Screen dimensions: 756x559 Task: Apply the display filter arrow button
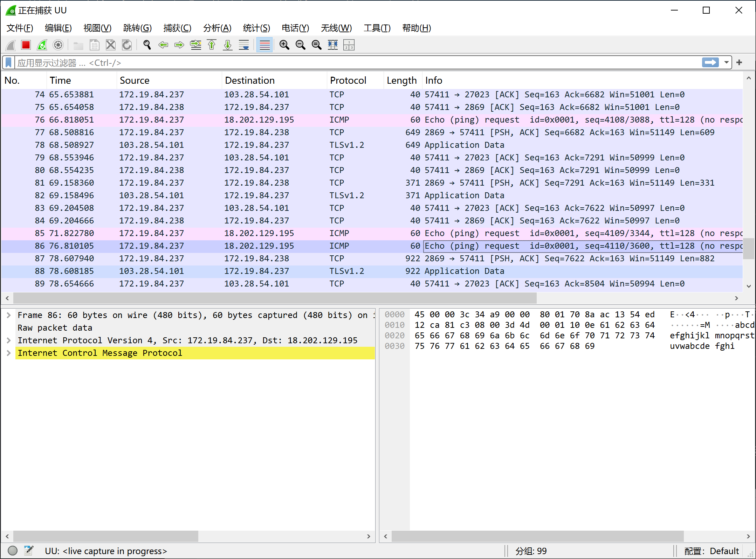pos(710,63)
